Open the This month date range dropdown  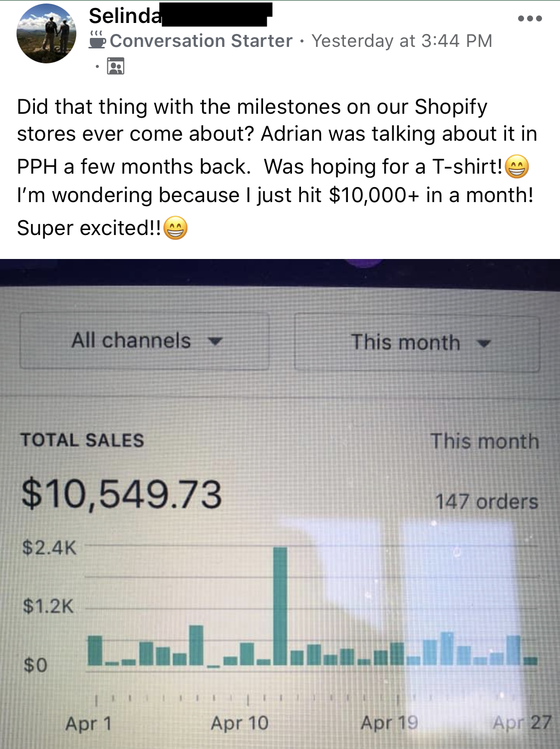[x=417, y=343]
